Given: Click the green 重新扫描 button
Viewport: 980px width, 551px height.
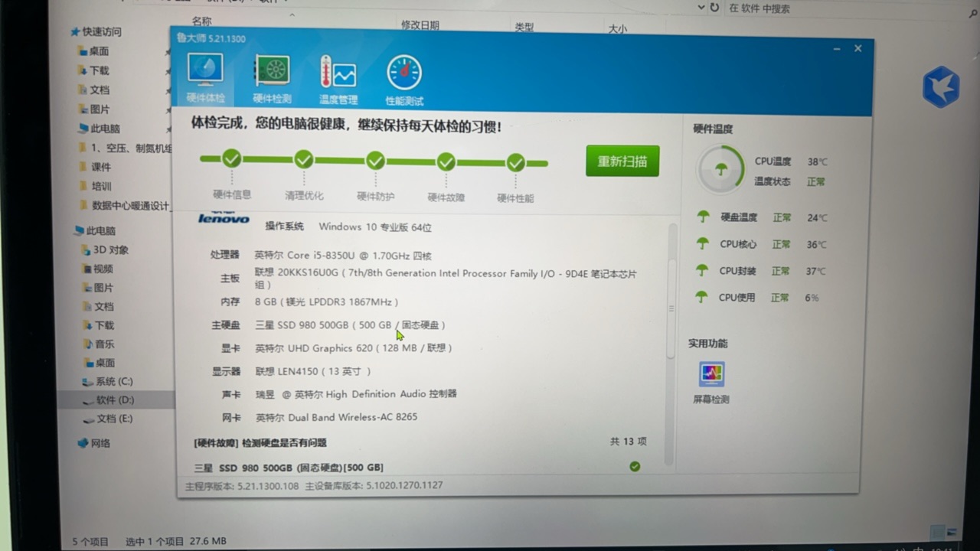Looking at the screenshot, I should [622, 161].
